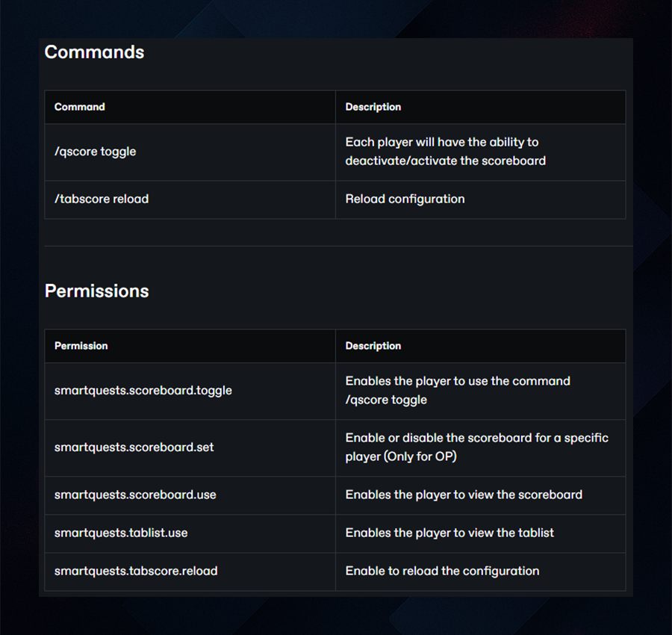The image size is (672, 635).
Task: Select smartquests.scoreboard.set permission text
Action: [x=134, y=447]
